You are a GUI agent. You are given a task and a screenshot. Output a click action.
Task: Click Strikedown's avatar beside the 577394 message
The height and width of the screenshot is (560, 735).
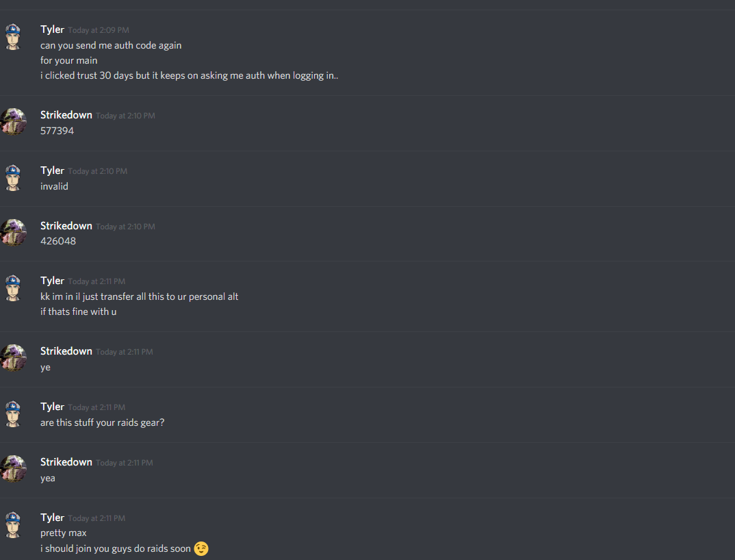click(13, 122)
